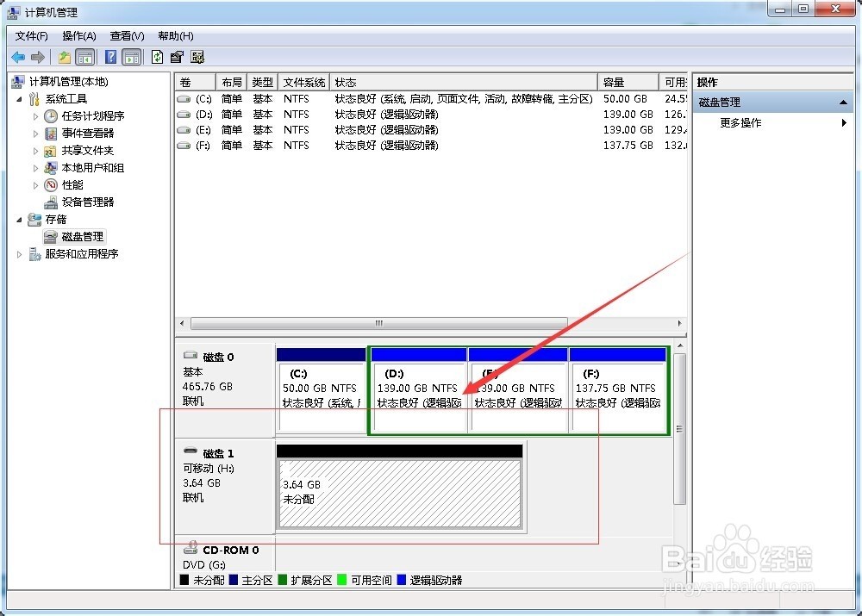Collapse the 磁盘管理 actions section header arrow
862x616 pixels.
[843, 103]
